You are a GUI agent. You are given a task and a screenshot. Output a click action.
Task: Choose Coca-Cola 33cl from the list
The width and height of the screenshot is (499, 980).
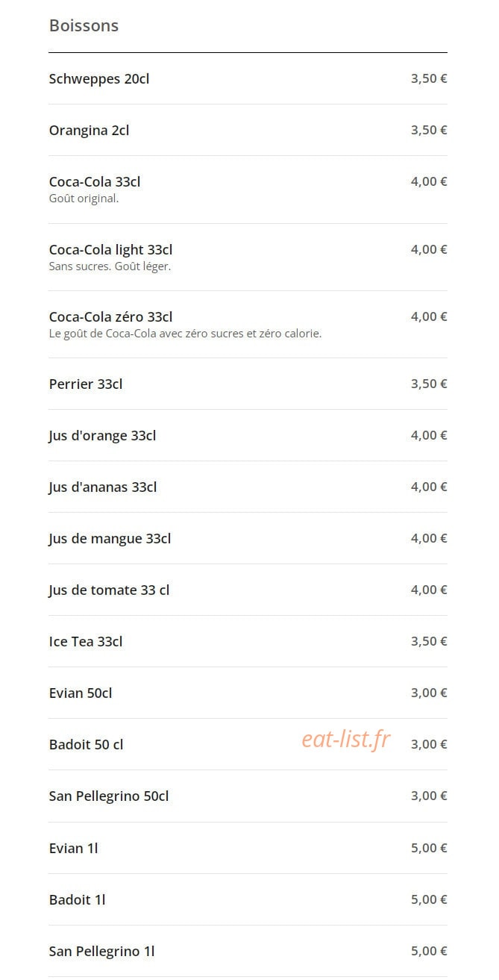(x=248, y=190)
